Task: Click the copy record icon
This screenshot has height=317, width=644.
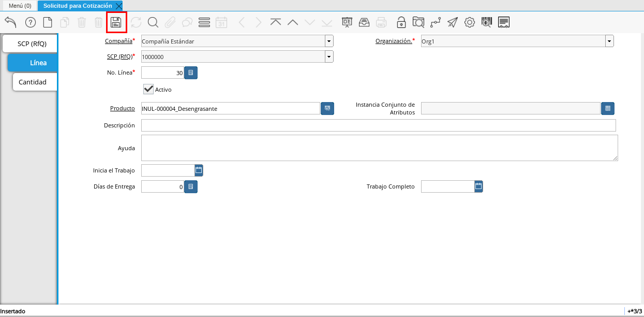Action: [x=65, y=22]
